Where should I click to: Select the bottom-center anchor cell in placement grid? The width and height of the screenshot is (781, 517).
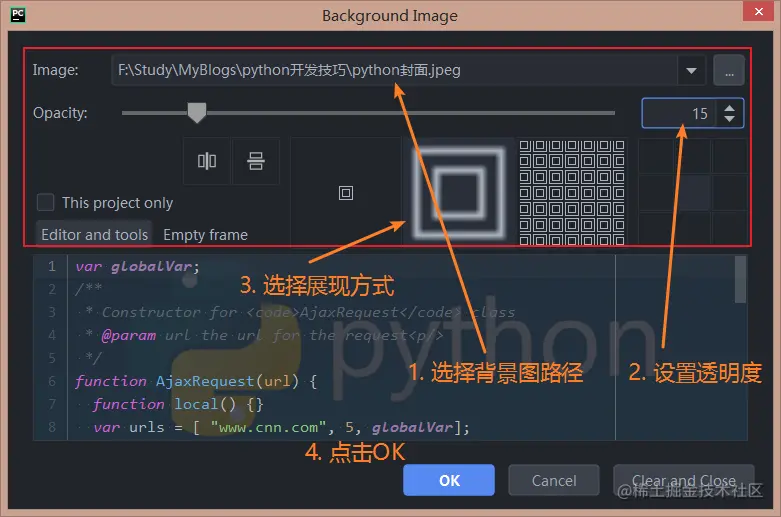coord(693,228)
